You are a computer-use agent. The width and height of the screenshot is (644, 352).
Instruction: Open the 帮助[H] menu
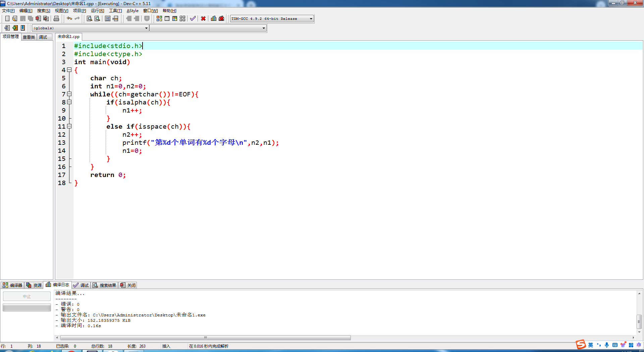169,11
